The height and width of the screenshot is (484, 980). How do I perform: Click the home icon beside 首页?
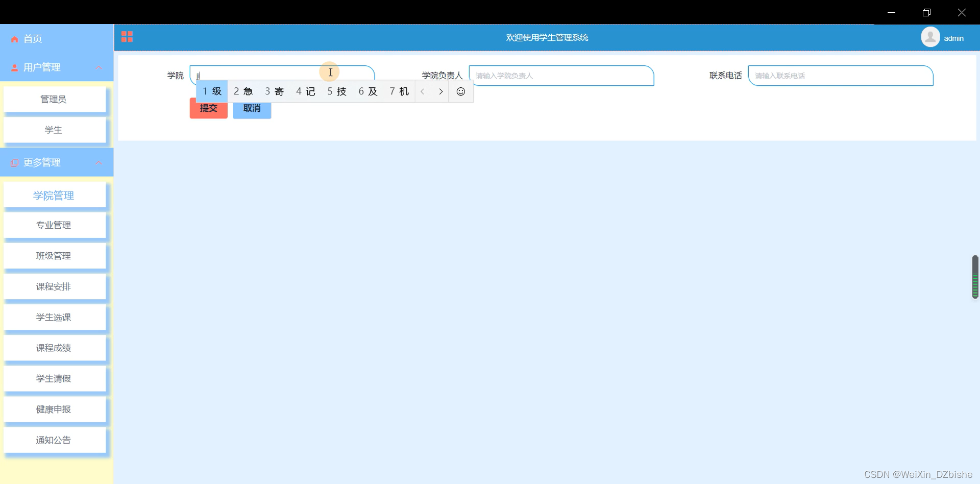[x=15, y=39]
